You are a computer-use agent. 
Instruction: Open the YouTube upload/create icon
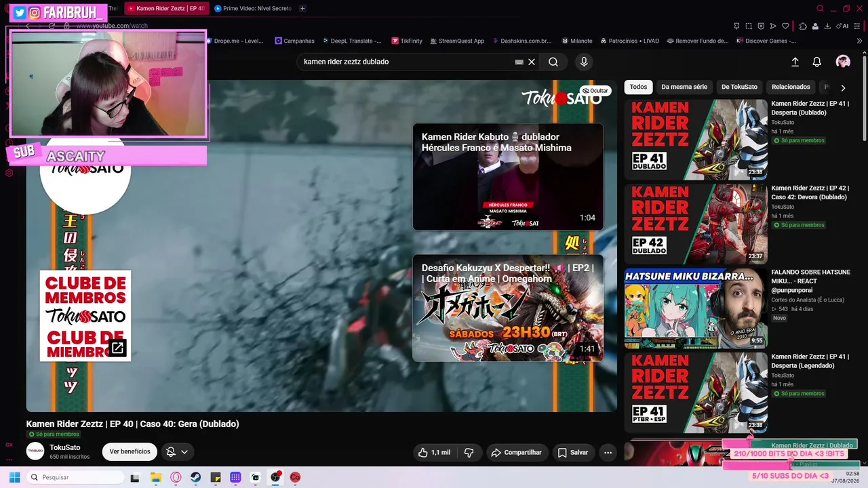[795, 62]
